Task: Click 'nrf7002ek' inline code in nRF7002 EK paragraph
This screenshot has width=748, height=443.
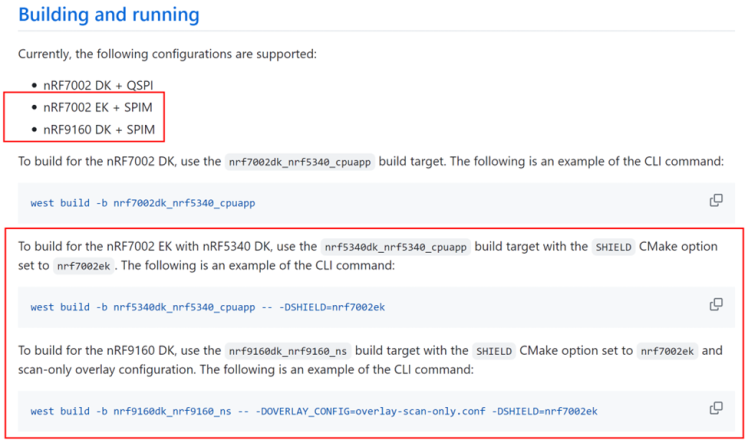Action: 85,267
